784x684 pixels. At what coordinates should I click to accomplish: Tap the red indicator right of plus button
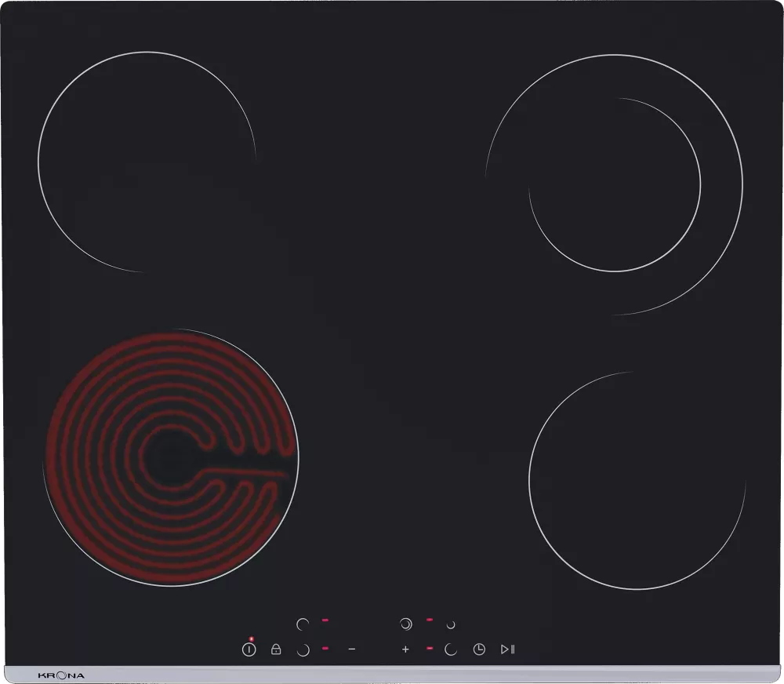[x=430, y=649]
